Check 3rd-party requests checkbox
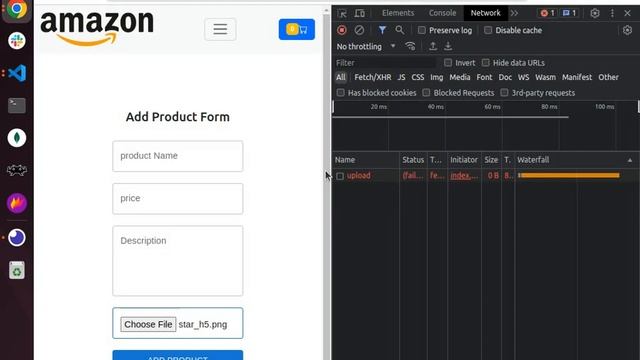This screenshot has height=360, width=640. pyautogui.click(x=504, y=93)
